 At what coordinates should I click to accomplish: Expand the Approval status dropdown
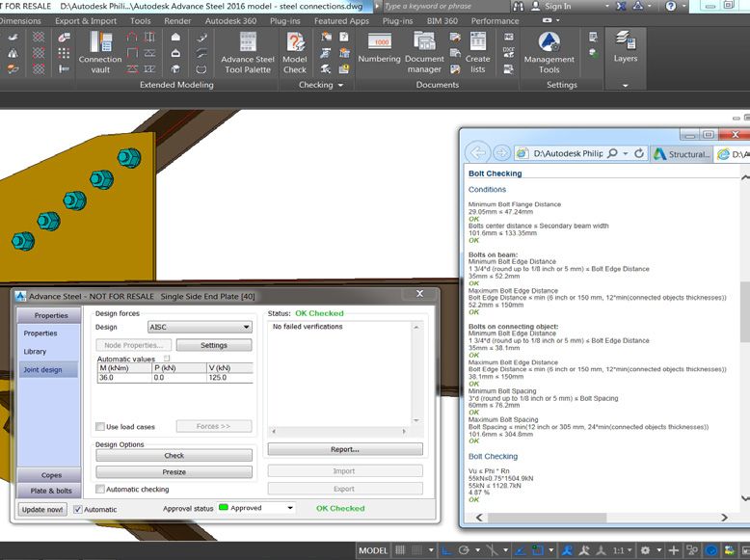pos(256,508)
